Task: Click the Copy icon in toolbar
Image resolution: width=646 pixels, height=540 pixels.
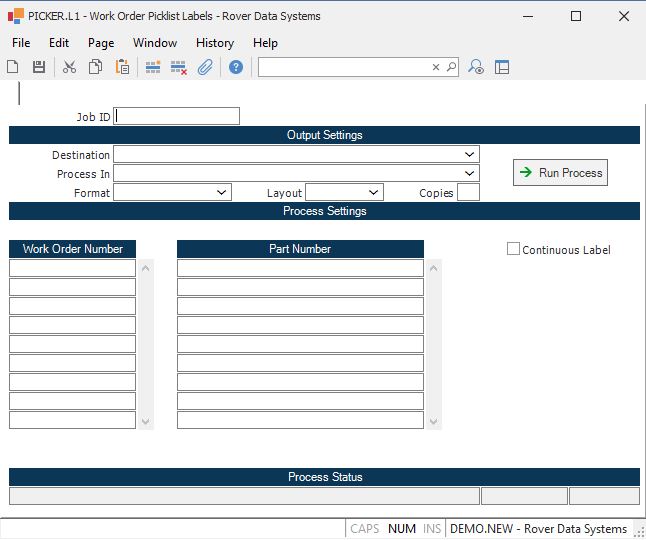Action: (95, 67)
